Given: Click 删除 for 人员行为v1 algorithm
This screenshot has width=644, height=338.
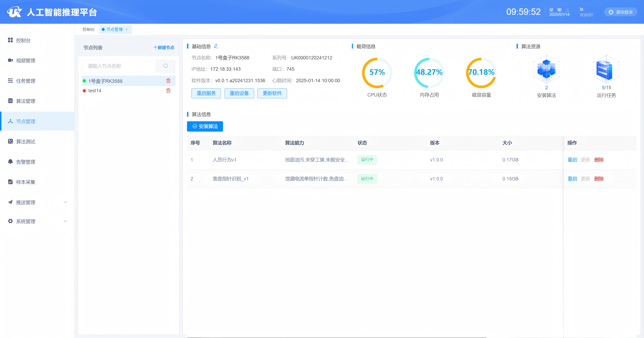Looking at the screenshot, I should point(599,160).
